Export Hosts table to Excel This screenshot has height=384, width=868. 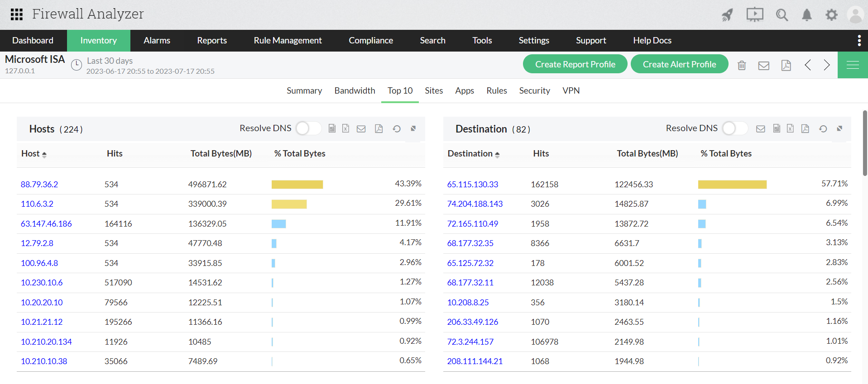[x=345, y=129]
